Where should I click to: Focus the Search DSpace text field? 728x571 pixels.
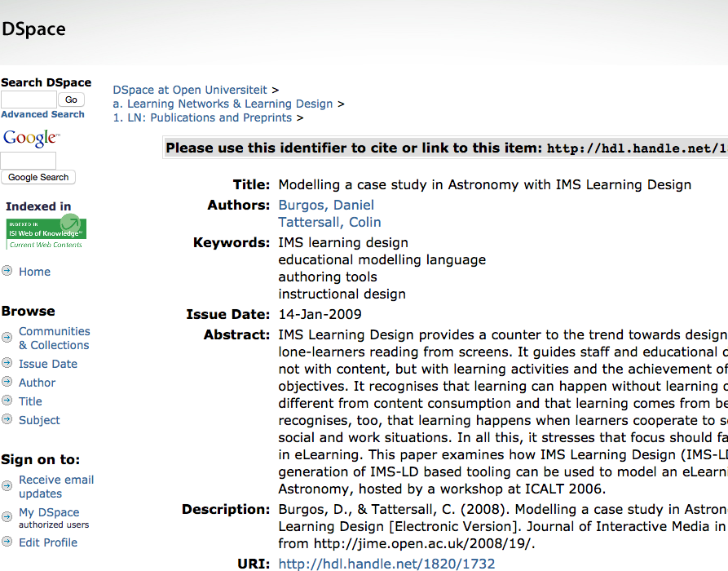[x=29, y=100]
